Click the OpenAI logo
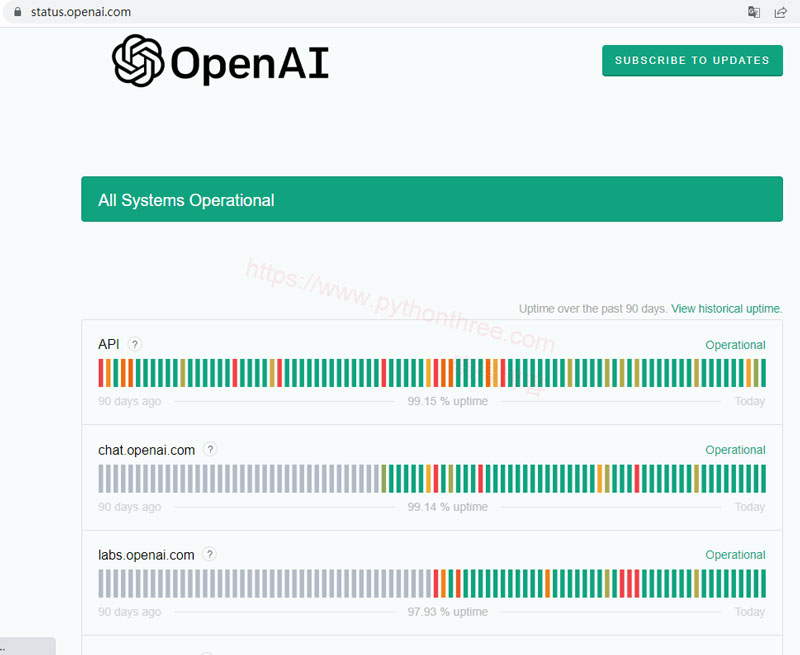This screenshot has width=800, height=655. click(220, 61)
